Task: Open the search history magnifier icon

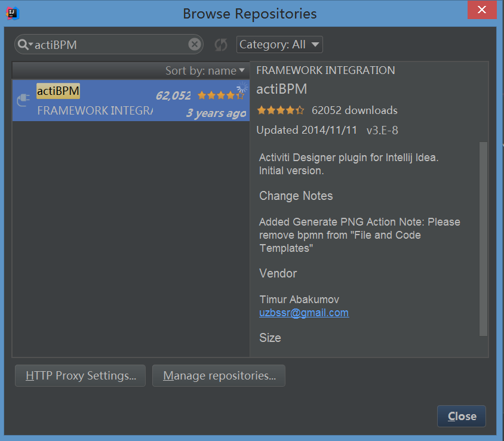Action: coord(24,44)
